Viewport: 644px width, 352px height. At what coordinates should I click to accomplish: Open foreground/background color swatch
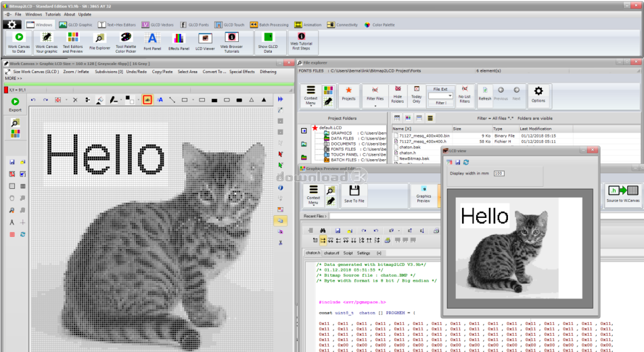(130, 100)
